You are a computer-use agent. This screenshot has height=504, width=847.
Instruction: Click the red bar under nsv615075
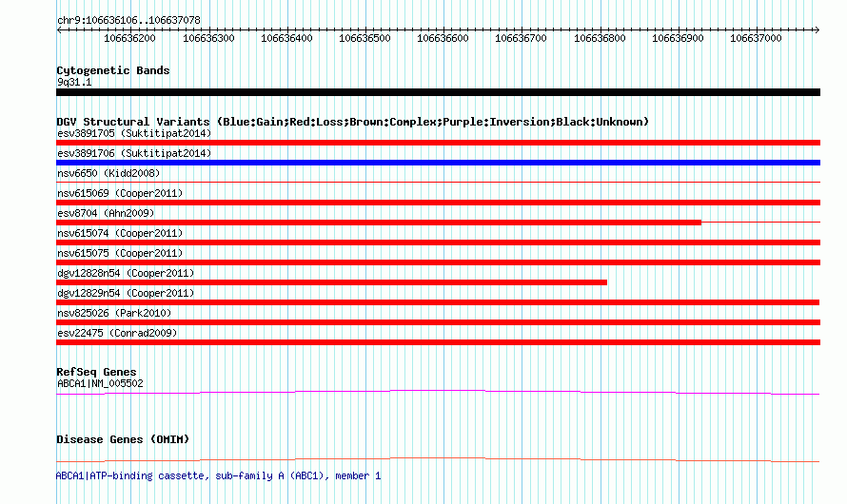tap(438, 262)
